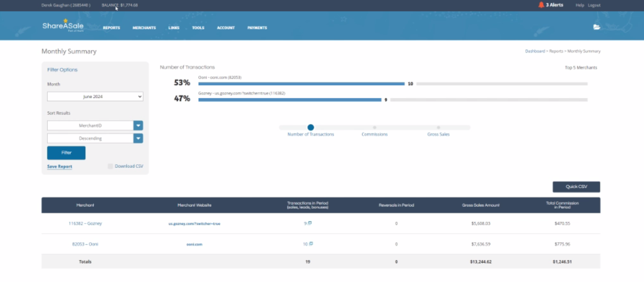The height and width of the screenshot is (282, 644).
Task: Open the Reports menu
Action: 112,28
